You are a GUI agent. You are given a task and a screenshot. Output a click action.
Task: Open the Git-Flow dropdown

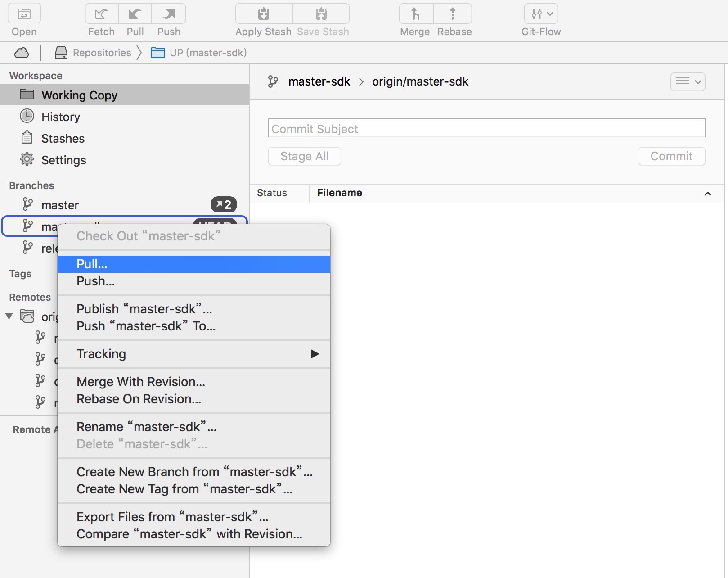(541, 14)
